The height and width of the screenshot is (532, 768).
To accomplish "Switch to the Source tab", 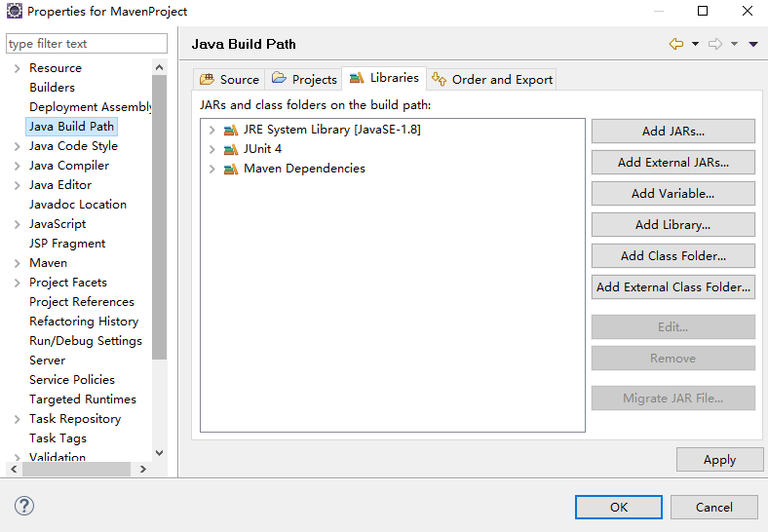I will (x=229, y=79).
